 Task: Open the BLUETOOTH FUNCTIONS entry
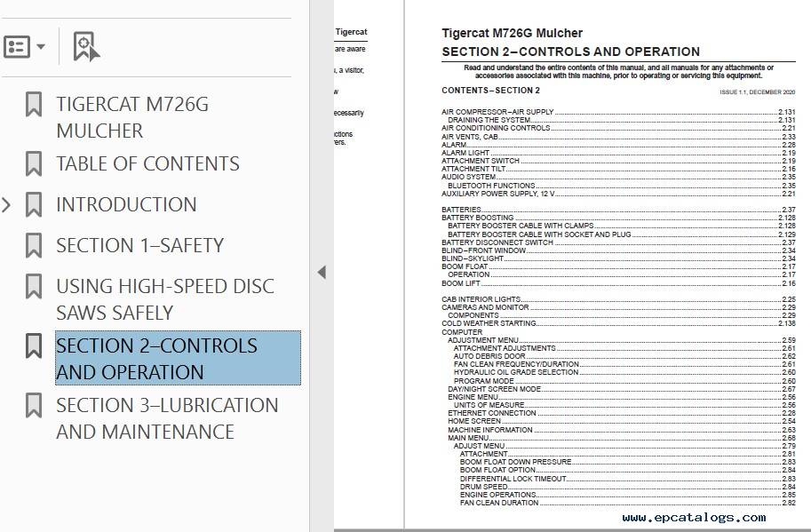[x=622, y=186]
